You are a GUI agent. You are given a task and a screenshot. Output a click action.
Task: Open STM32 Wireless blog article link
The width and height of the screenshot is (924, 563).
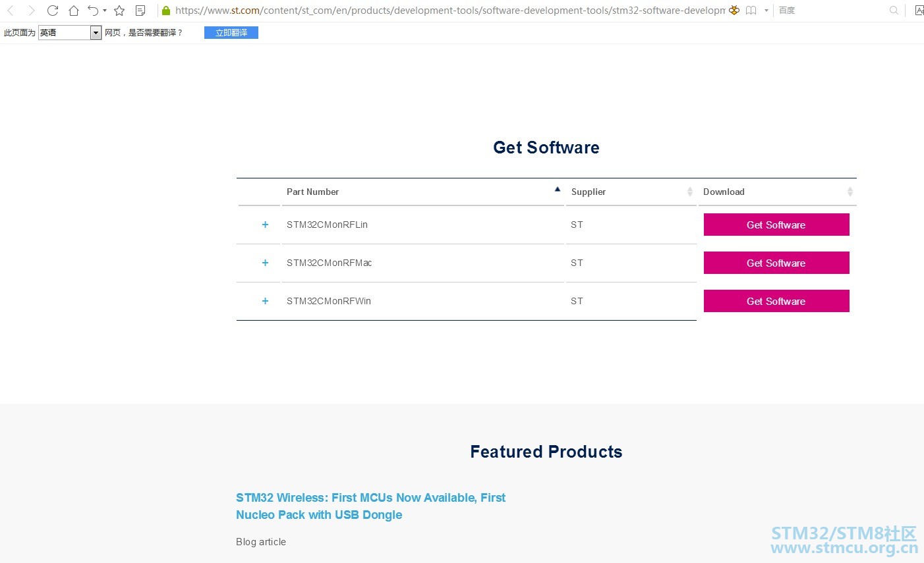click(370, 506)
